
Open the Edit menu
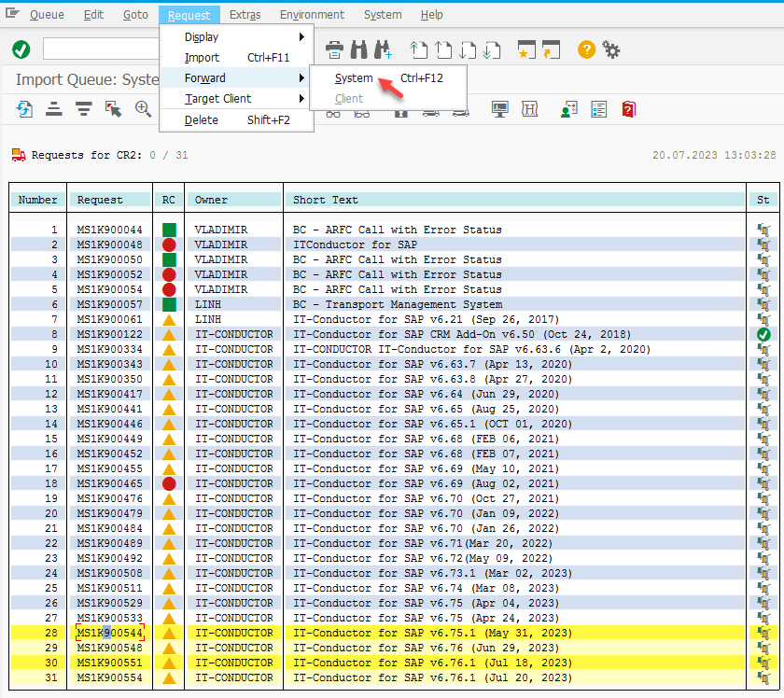[x=93, y=15]
